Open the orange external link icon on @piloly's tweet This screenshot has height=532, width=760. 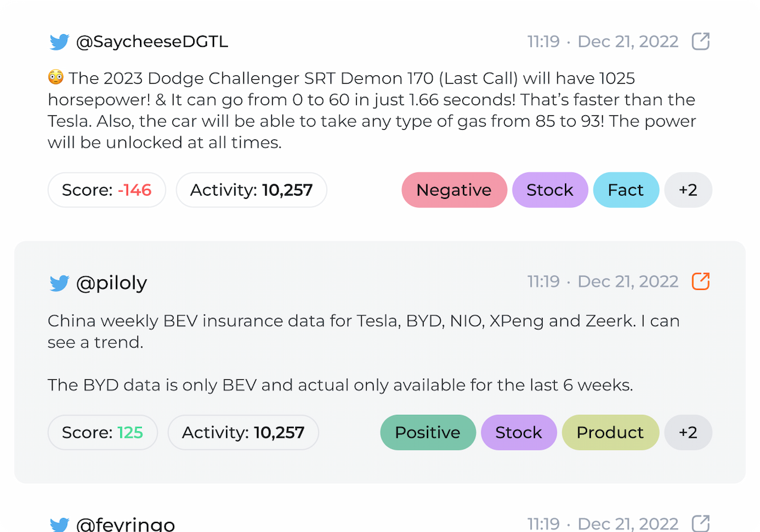[x=700, y=281]
